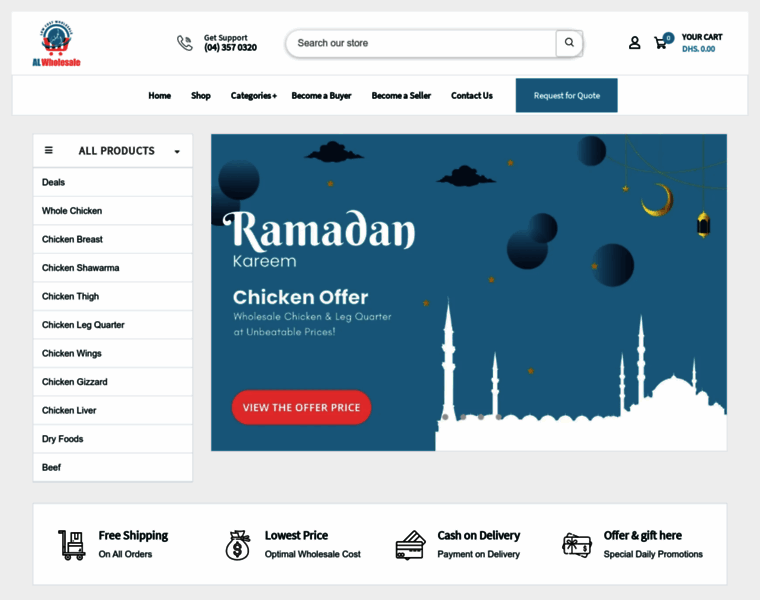Image resolution: width=760 pixels, height=600 pixels.
Task: Go to Become a Seller page
Action: pyautogui.click(x=401, y=95)
